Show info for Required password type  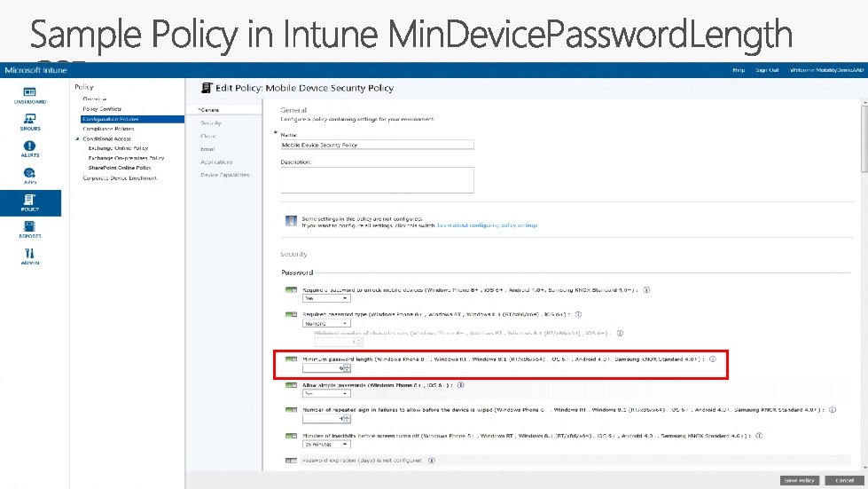coord(578,314)
